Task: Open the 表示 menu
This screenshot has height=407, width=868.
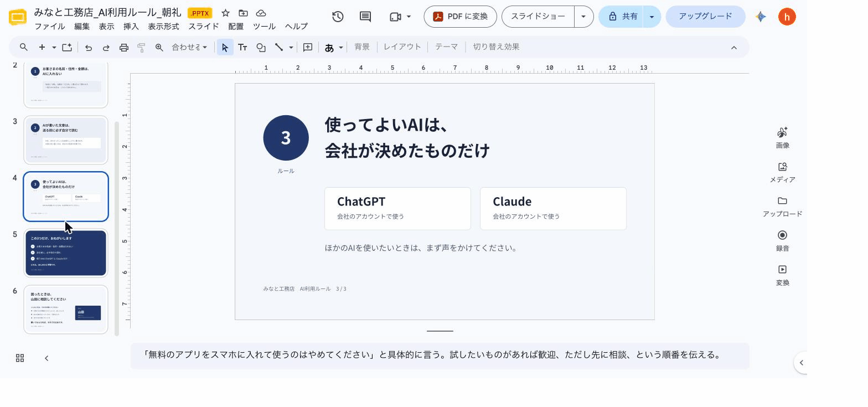Action: tap(106, 26)
